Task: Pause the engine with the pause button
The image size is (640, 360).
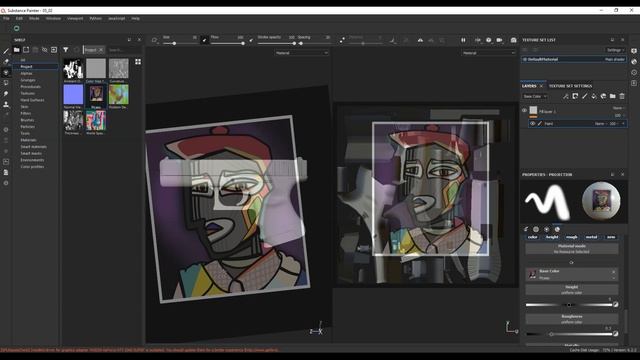Action: [x=463, y=40]
